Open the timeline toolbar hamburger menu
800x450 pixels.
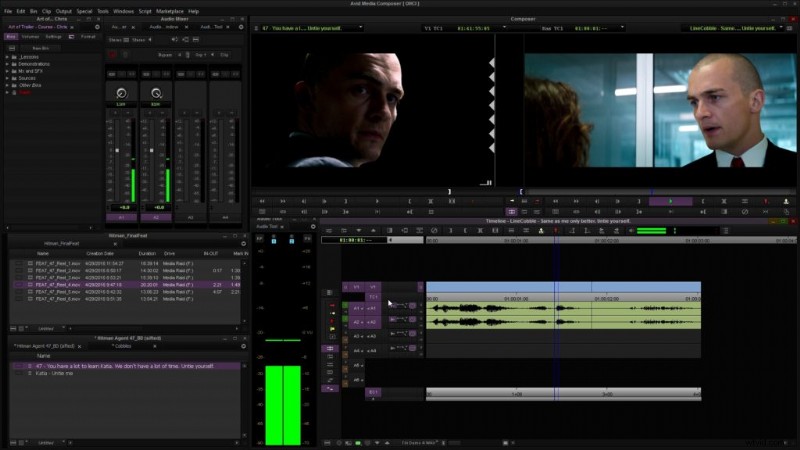pos(726,231)
